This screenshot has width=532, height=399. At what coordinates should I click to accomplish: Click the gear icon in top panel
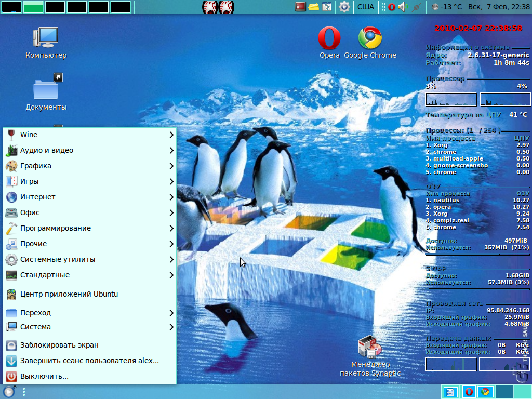pyautogui.click(x=344, y=7)
